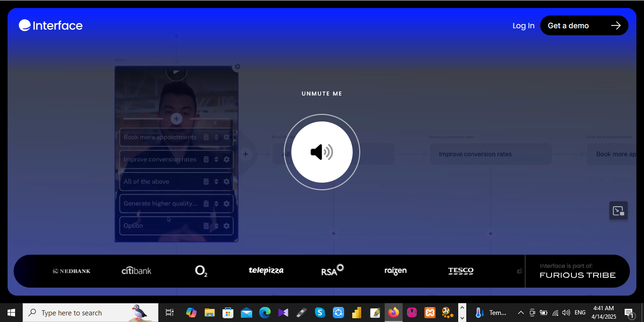The width and height of the screenshot is (644, 322).
Task: Delete the All of the above option
Action: [206, 182]
